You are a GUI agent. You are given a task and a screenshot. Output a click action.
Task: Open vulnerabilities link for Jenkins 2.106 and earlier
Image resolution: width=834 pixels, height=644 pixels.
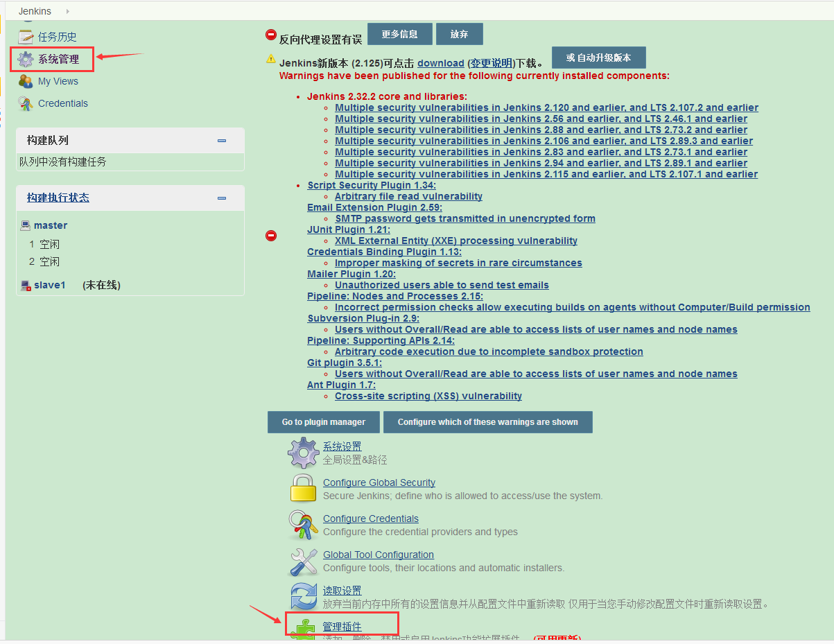coord(544,141)
